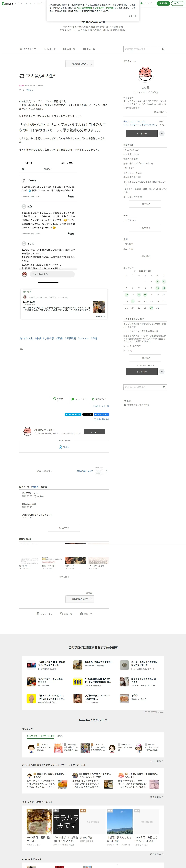Open 動画一覧 video tab
This screenshot has height=868, width=186.
pos(89,49)
